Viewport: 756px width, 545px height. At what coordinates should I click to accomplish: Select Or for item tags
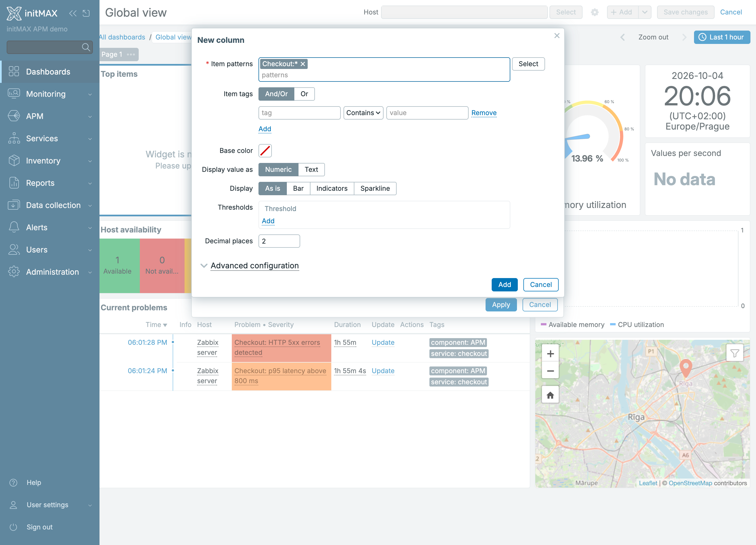(x=304, y=94)
